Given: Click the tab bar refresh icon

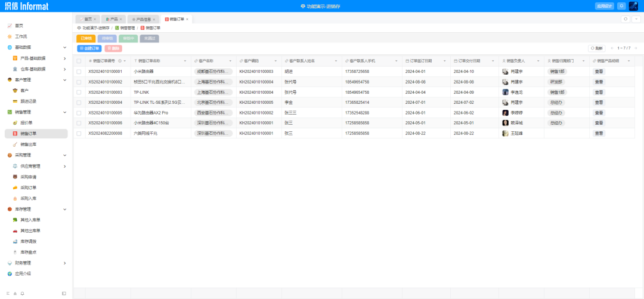Looking at the screenshot, I should tap(626, 19).
